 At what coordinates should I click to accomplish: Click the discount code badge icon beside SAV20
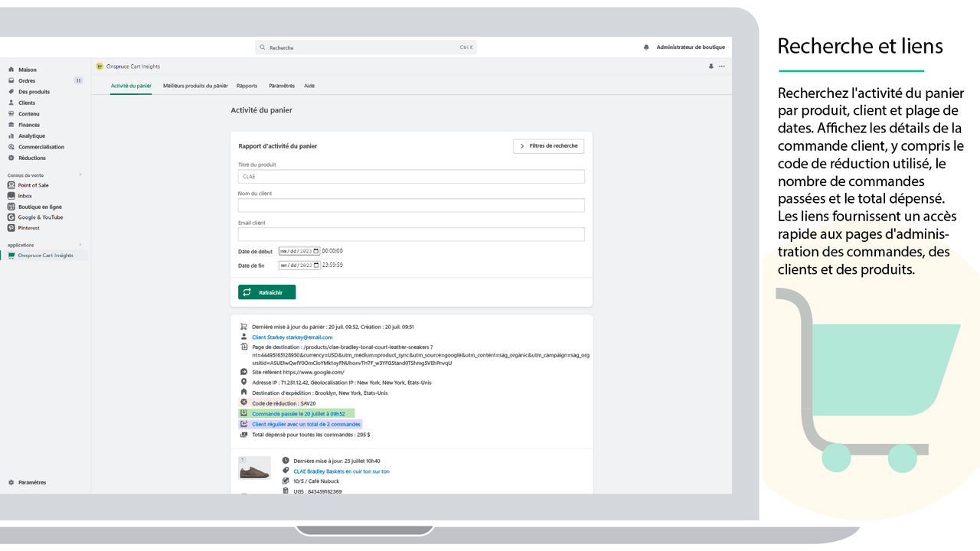pos(244,403)
